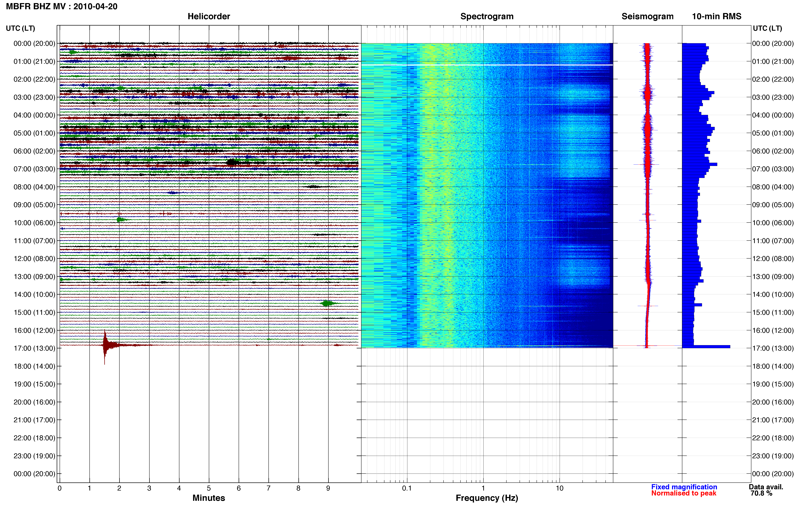Click the left 17:00 (13:00) time label
812x508 pixels.
34,348
